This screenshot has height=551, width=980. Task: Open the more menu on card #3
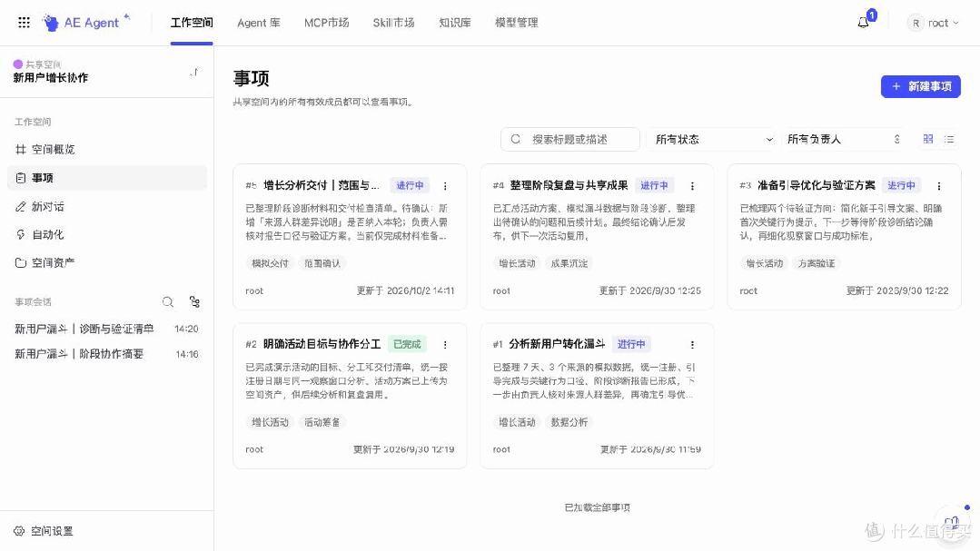tap(939, 186)
